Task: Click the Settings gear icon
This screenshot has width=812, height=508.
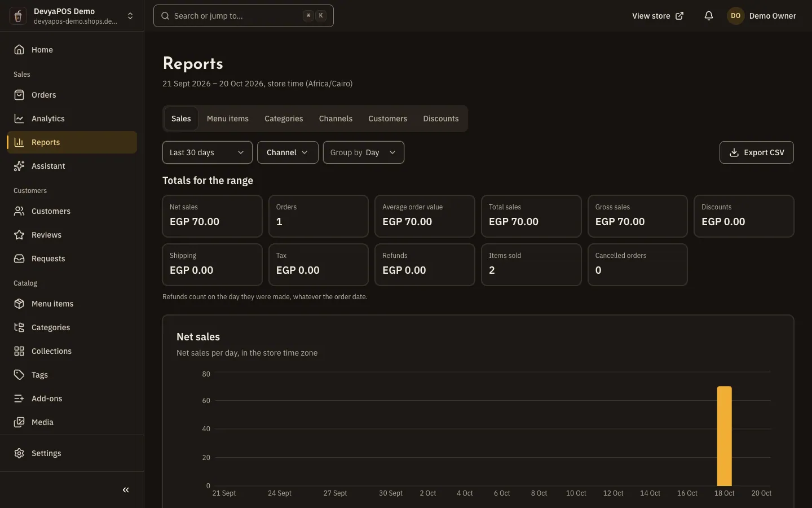Action: point(19,453)
